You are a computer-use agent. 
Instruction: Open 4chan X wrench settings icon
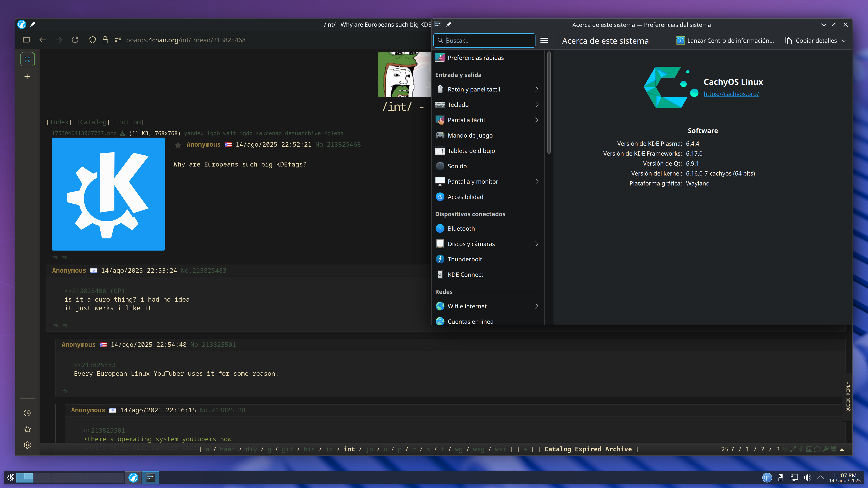tap(825, 449)
